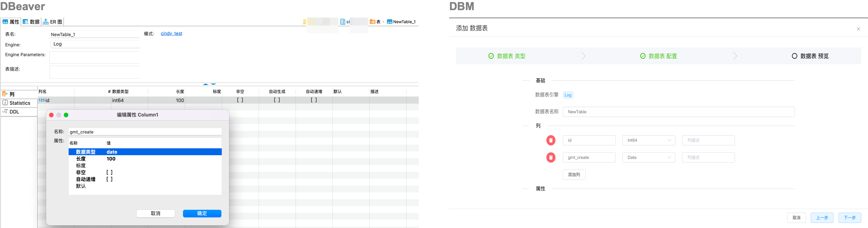The image size is (868, 228).
Task: Open the DDL panel in DBeaver
Action: click(14, 112)
